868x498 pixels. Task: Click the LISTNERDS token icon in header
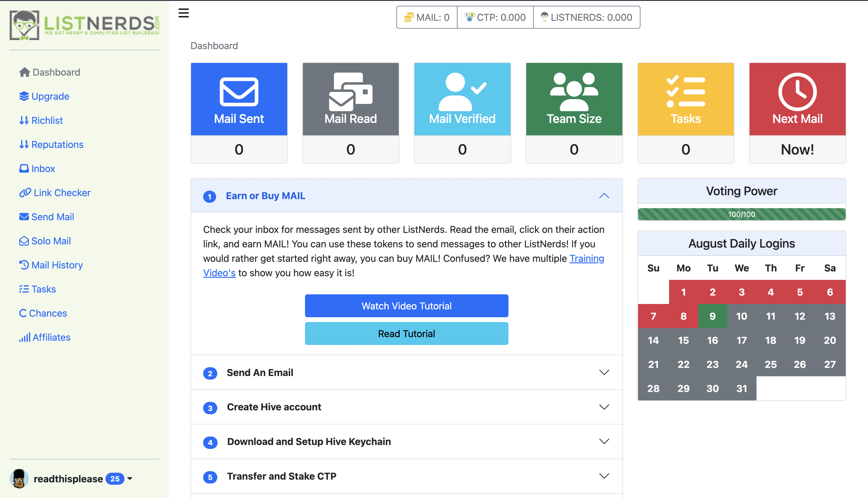pyautogui.click(x=544, y=17)
